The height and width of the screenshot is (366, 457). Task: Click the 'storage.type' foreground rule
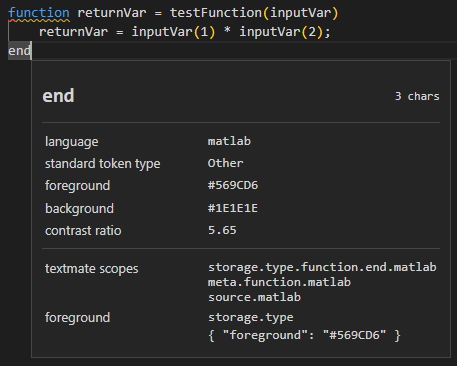(251, 317)
